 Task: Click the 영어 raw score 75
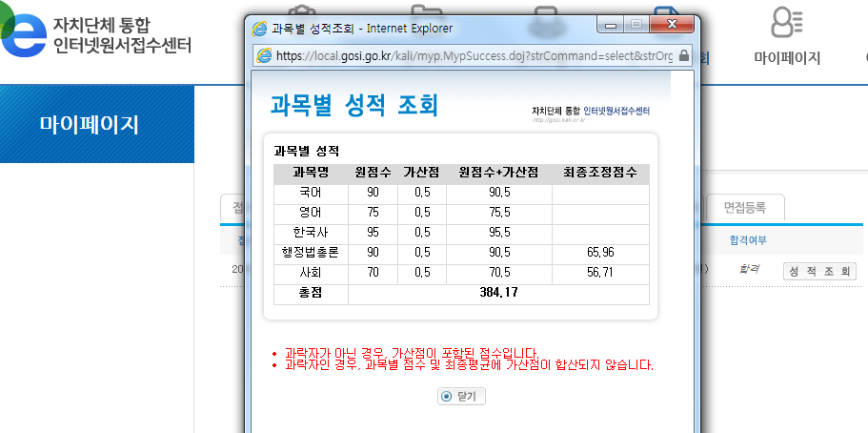coord(373,213)
